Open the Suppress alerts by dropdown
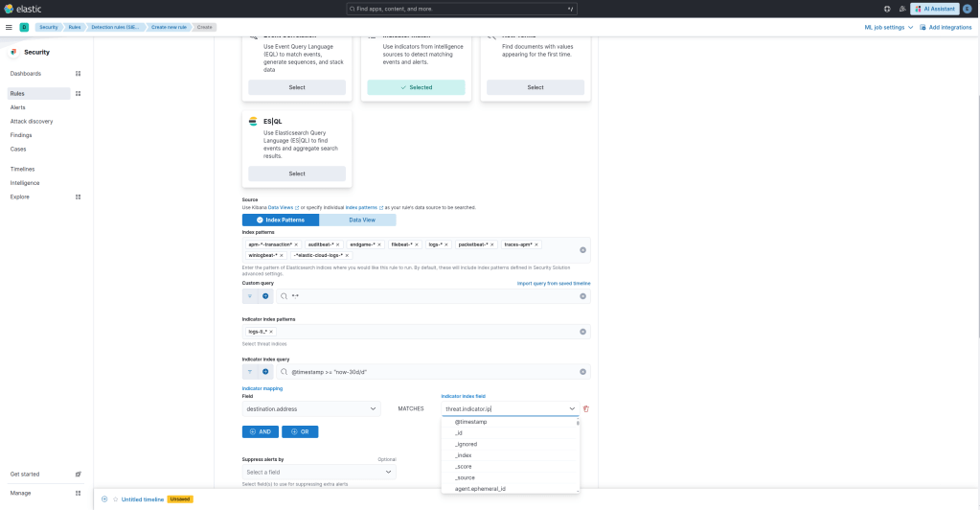The width and height of the screenshot is (980, 510). coord(388,473)
